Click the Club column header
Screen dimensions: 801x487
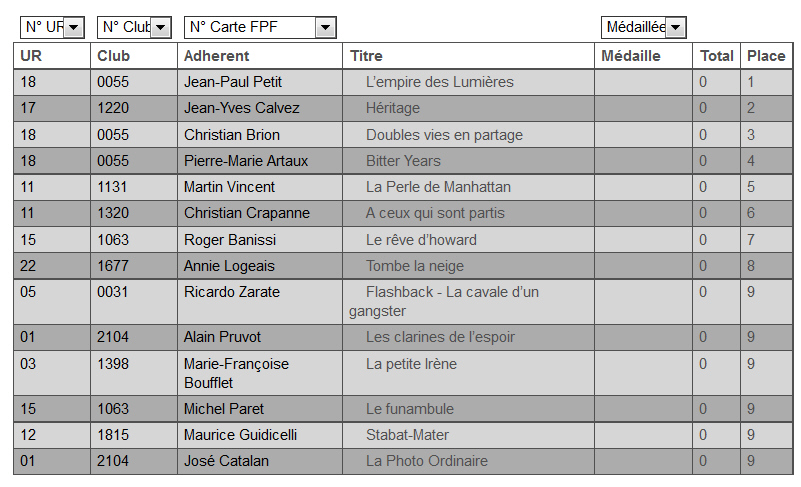point(114,56)
